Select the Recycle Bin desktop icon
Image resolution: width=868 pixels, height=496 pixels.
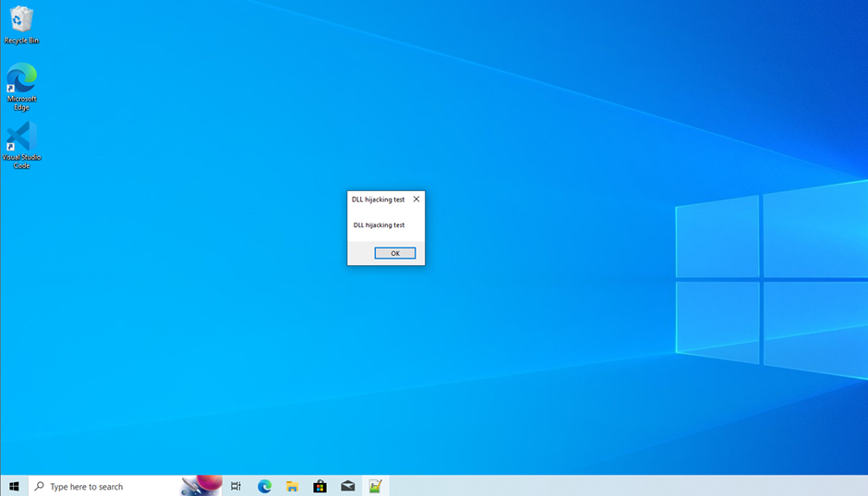21,20
